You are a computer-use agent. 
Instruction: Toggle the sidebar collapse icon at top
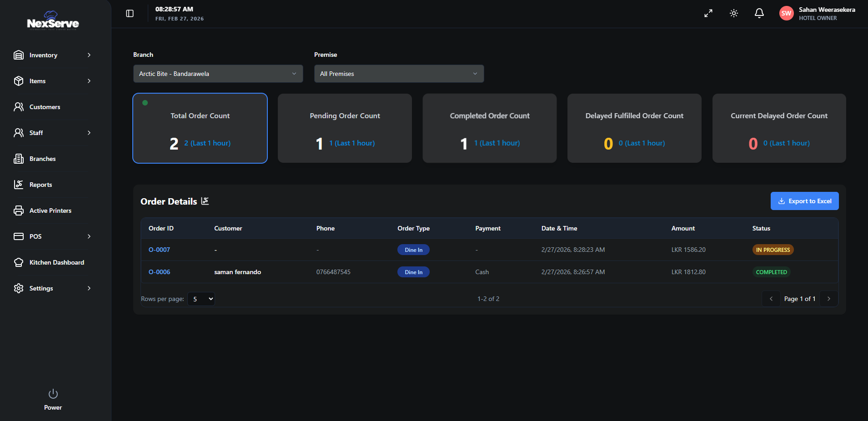(x=130, y=13)
